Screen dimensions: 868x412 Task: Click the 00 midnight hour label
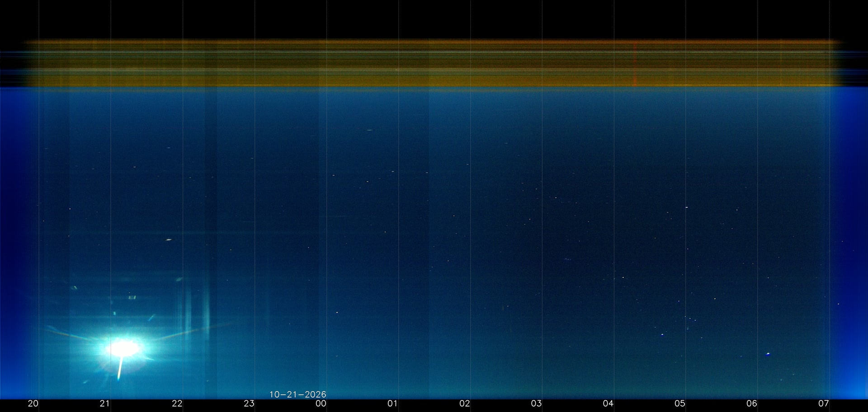pyautogui.click(x=321, y=403)
